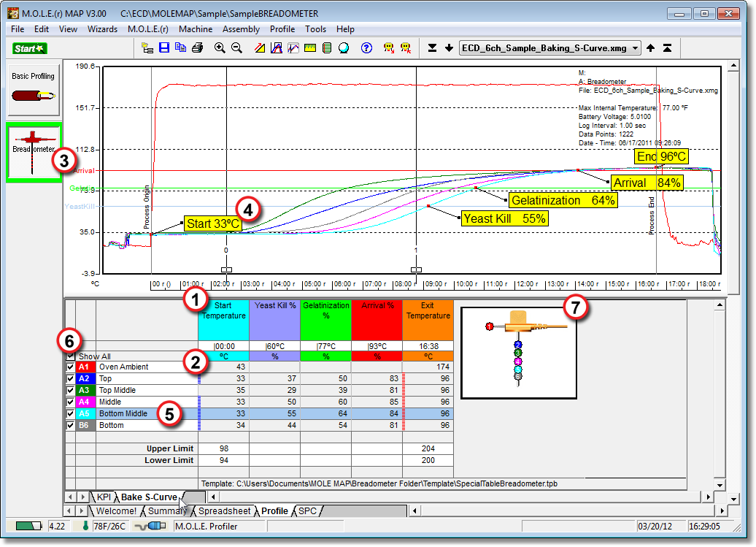This screenshot has height=547, width=756.
Task: Uncheck the A5 Bottom Middle channel checkbox
Action: tap(70, 413)
